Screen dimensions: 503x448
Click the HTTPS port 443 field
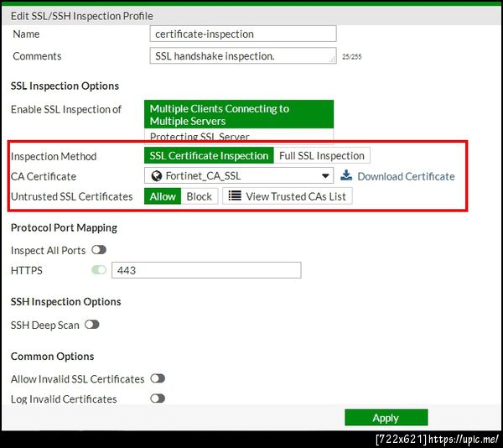[206, 270]
